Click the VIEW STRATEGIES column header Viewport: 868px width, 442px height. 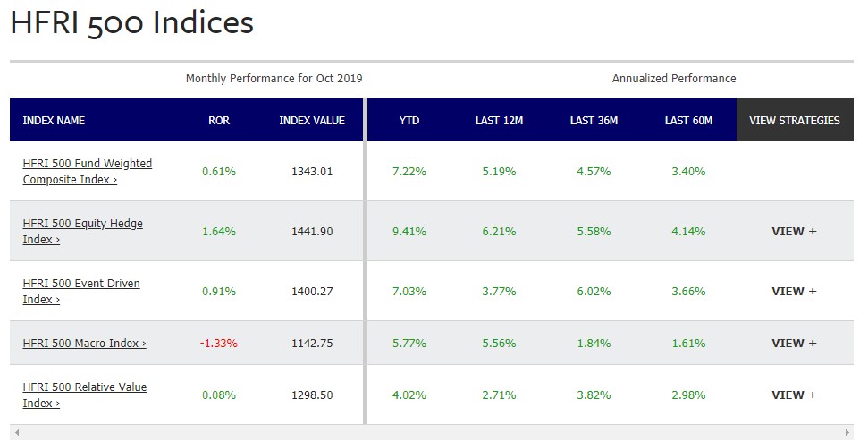click(794, 120)
